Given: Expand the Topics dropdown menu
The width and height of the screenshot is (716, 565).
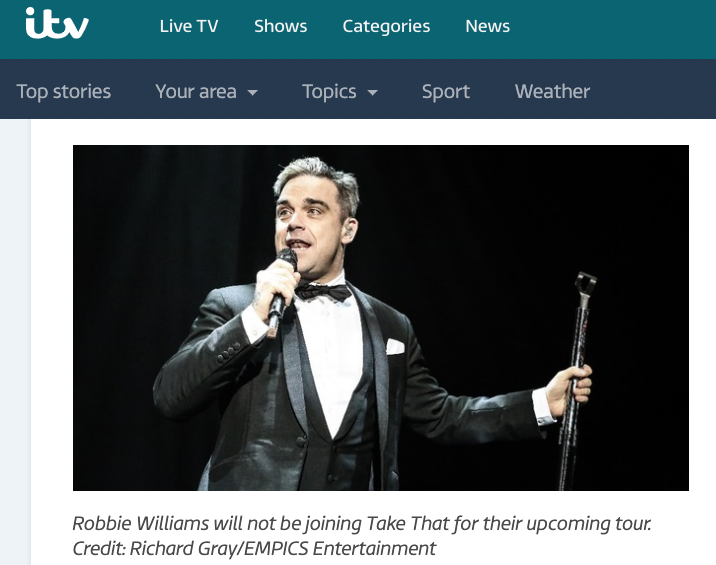Looking at the screenshot, I should click(340, 91).
